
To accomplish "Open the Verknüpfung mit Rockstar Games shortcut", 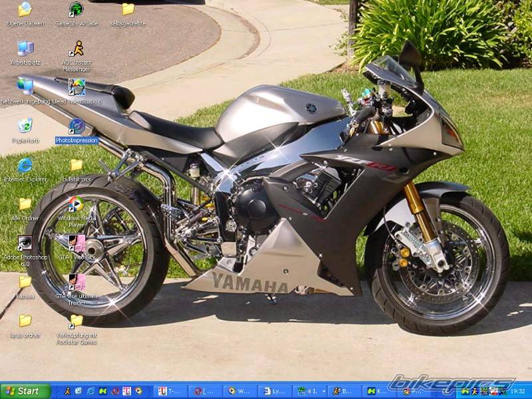I will [x=76, y=329].
